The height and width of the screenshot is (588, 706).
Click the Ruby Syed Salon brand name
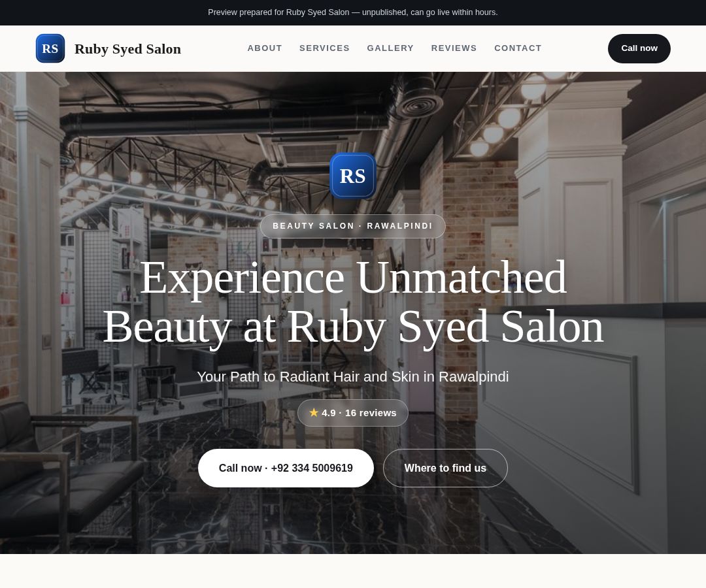coord(127,48)
